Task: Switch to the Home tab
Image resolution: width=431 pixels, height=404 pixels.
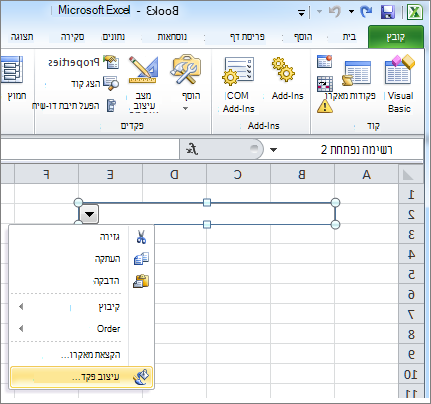Action: (349, 37)
